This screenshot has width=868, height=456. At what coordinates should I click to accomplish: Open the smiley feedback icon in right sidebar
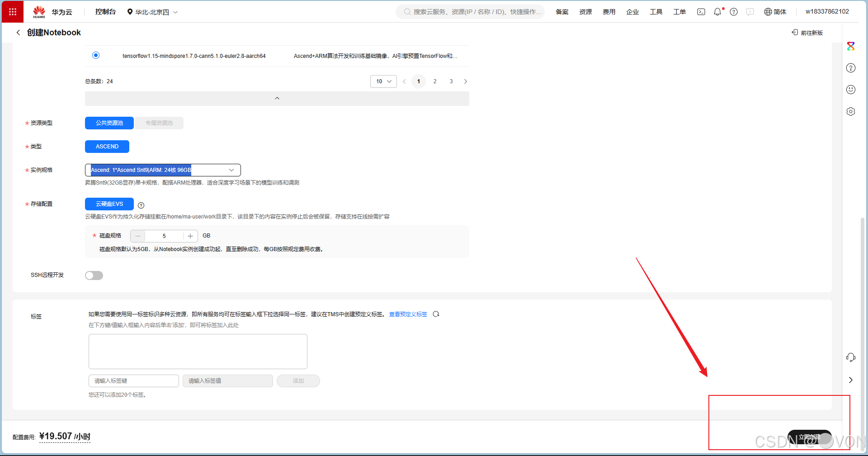click(x=851, y=90)
